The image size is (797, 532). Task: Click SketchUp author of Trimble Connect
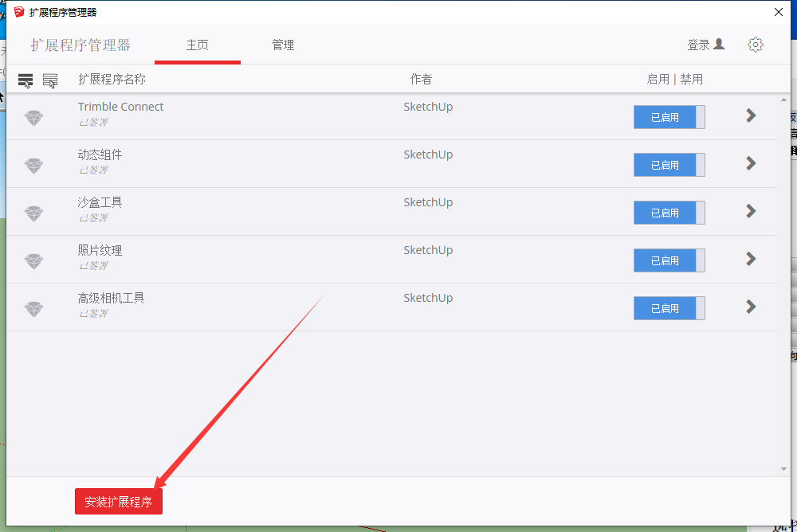point(428,107)
